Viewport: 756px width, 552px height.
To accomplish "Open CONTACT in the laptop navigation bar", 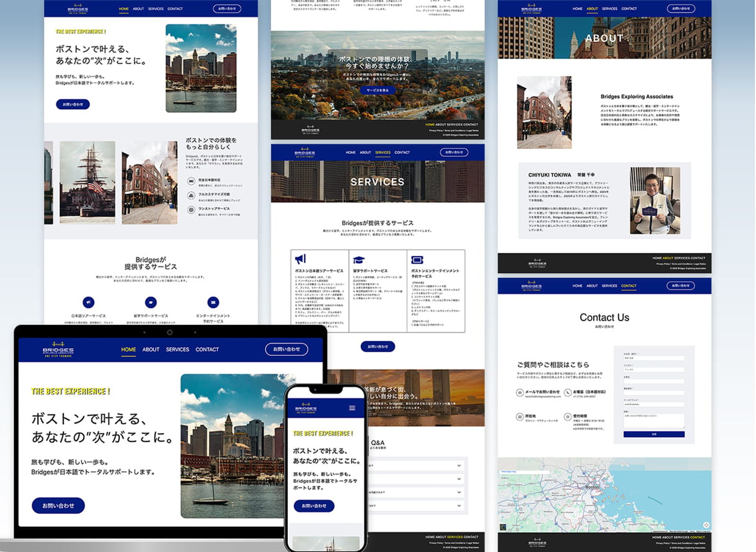I will [207, 350].
